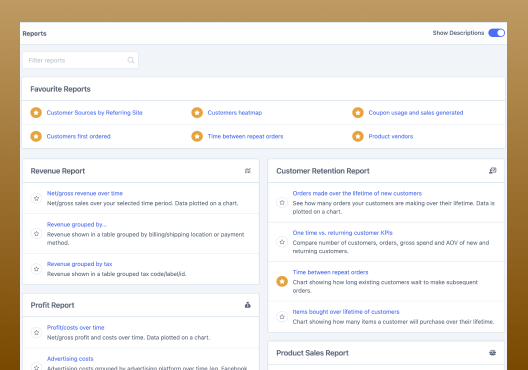Viewport: 528px width, 370px height.
Task: Unfavourite Customer Sources by Referring Site star
Action: point(36,112)
